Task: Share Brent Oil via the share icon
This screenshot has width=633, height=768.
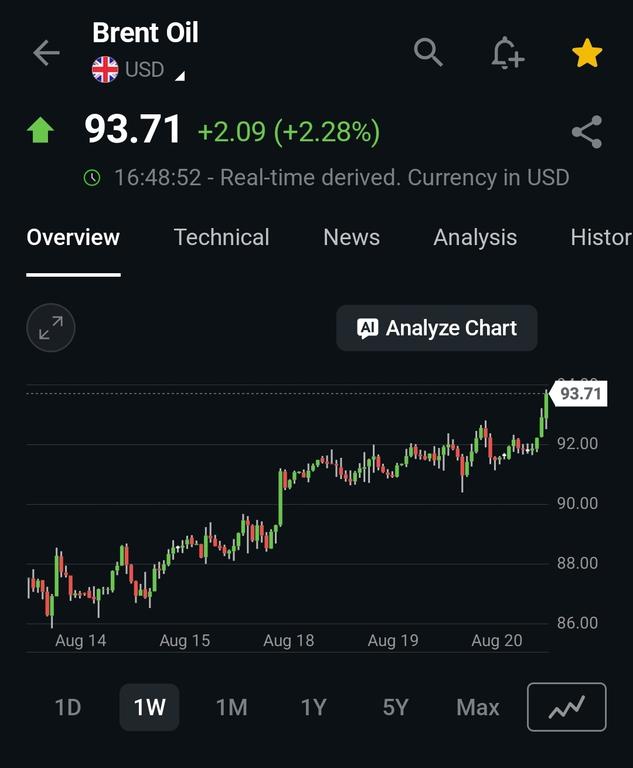Action: 586,132
